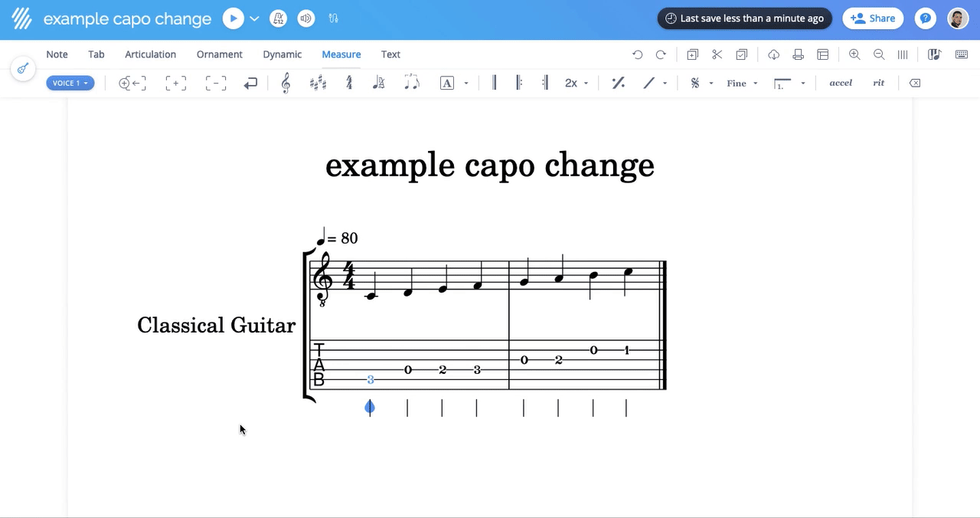Viewport: 980px width, 518px height.
Task: Apply the start repeat barline
Action: point(519,83)
